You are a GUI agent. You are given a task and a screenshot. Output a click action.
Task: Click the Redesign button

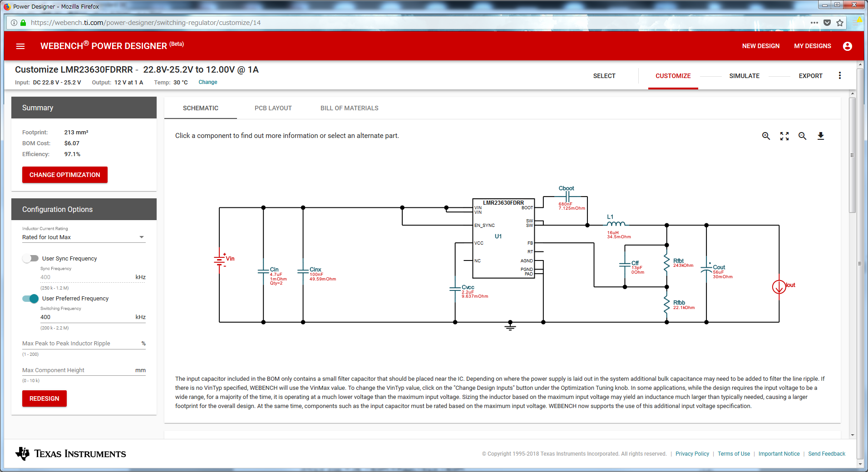click(x=44, y=398)
